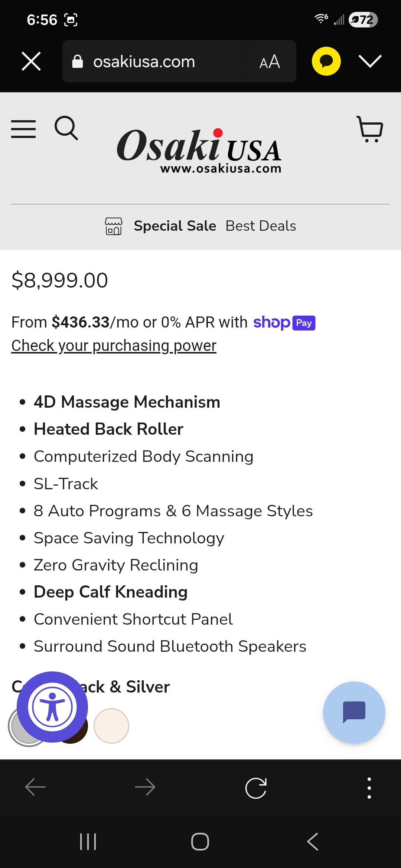
Task: Close the in-app browser
Action: click(x=31, y=61)
